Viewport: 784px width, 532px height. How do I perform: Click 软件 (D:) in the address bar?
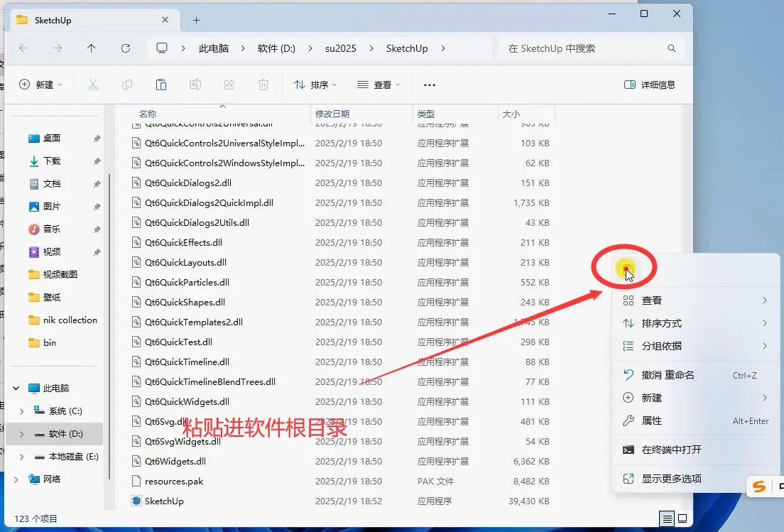tap(276, 48)
